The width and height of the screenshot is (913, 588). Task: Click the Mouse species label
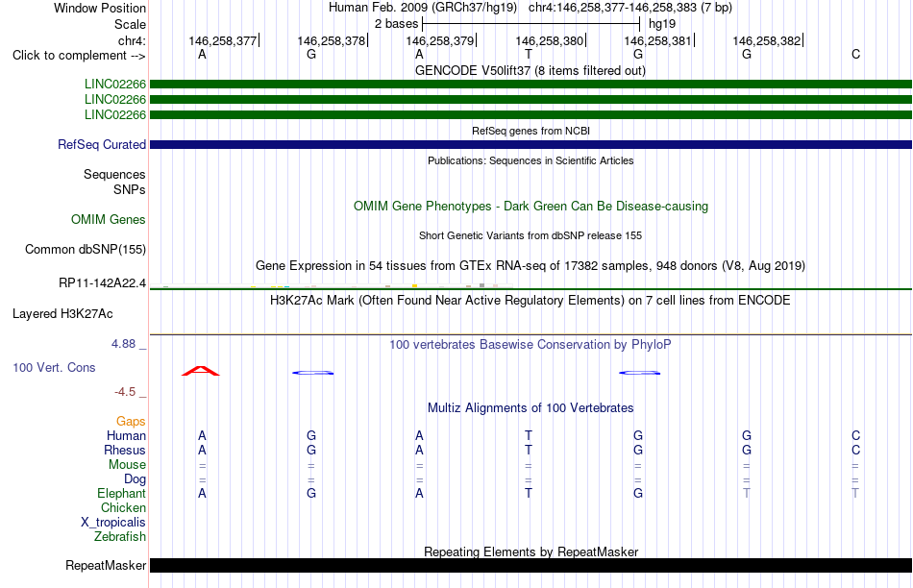(x=127, y=465)
